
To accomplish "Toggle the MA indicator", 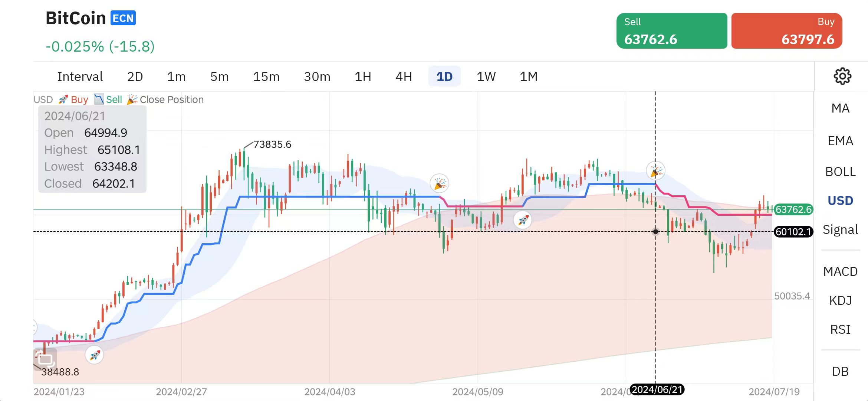I will click(840, 108).
